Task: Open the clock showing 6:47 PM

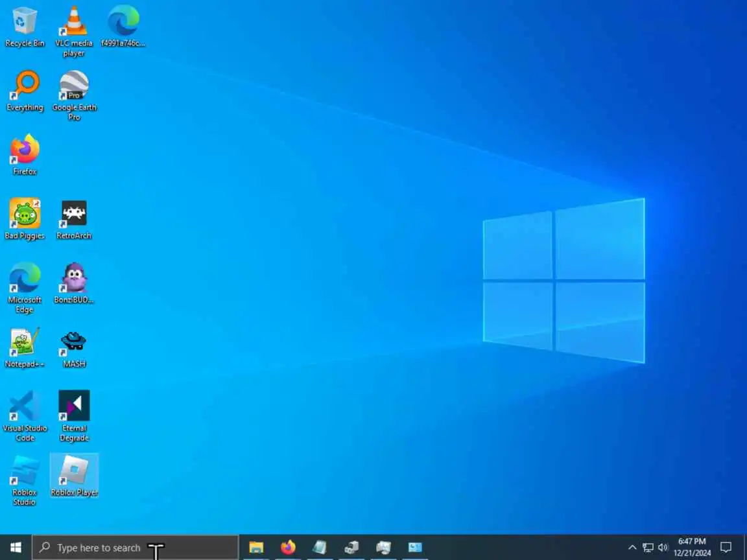Action: tap(693, 548)
